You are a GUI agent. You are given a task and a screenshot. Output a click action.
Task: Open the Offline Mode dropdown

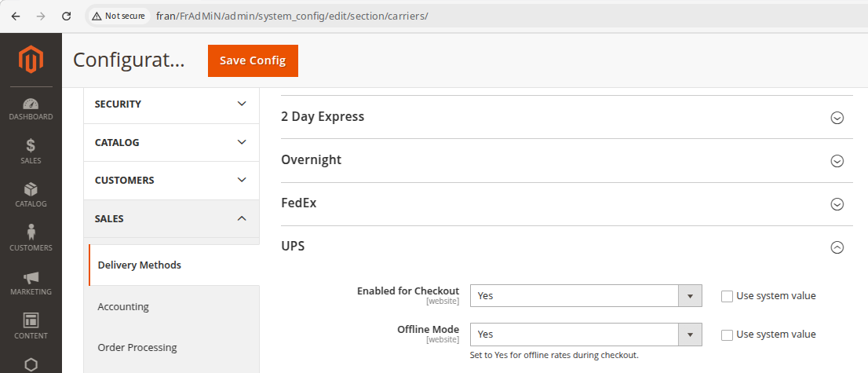tap(585, 335)
